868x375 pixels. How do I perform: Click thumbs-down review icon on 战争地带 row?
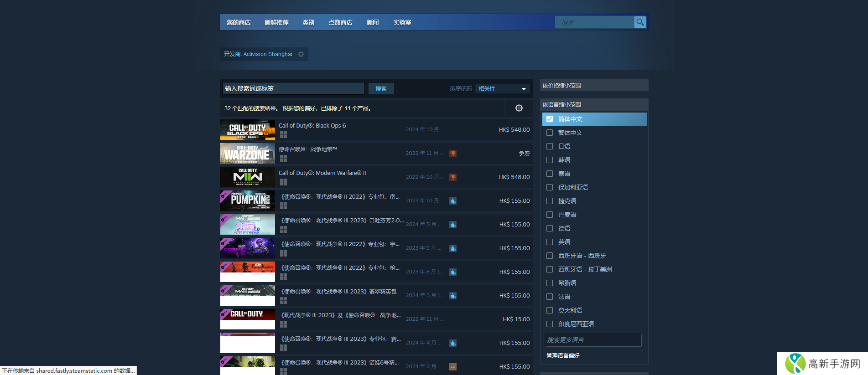click(x=453, y=154)
